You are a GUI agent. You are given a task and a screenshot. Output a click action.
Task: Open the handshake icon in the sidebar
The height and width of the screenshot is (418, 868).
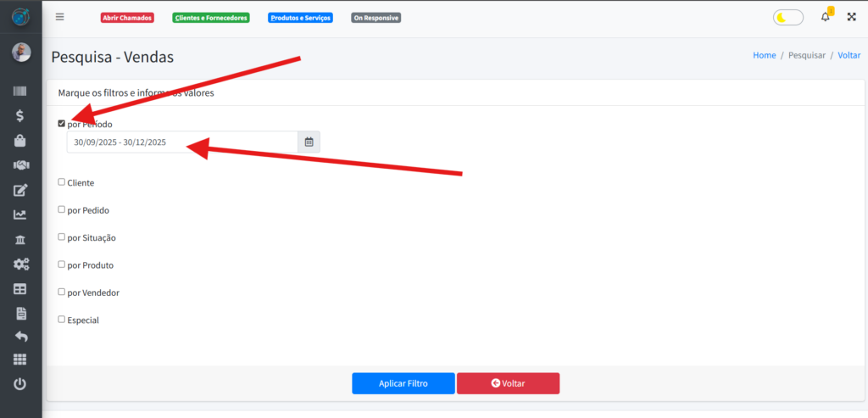coord(20,165)
